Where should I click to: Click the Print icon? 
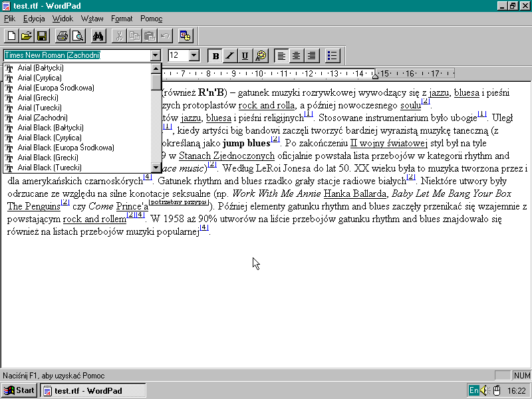tap(63, 36)
